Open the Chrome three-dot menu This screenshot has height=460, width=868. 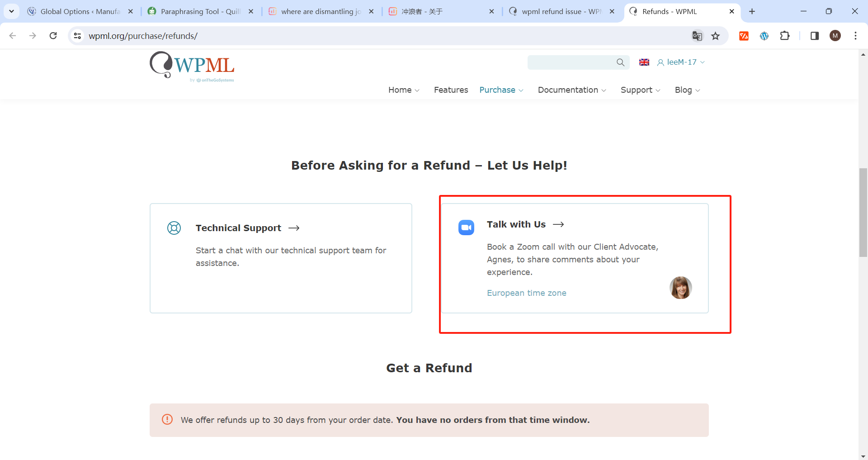(855, 36)
